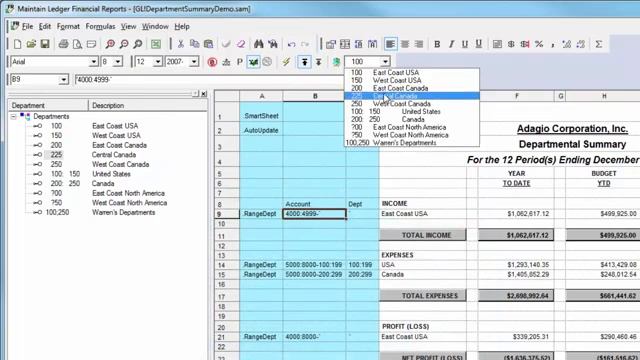Select West Coast USA in dropdown list
The image size is (640, 360).
[412, 80]
